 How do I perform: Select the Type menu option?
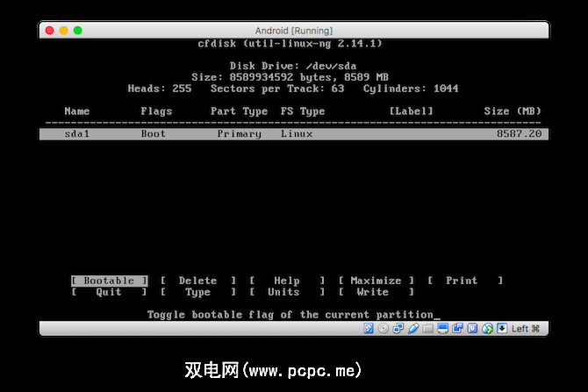[198, 292]
